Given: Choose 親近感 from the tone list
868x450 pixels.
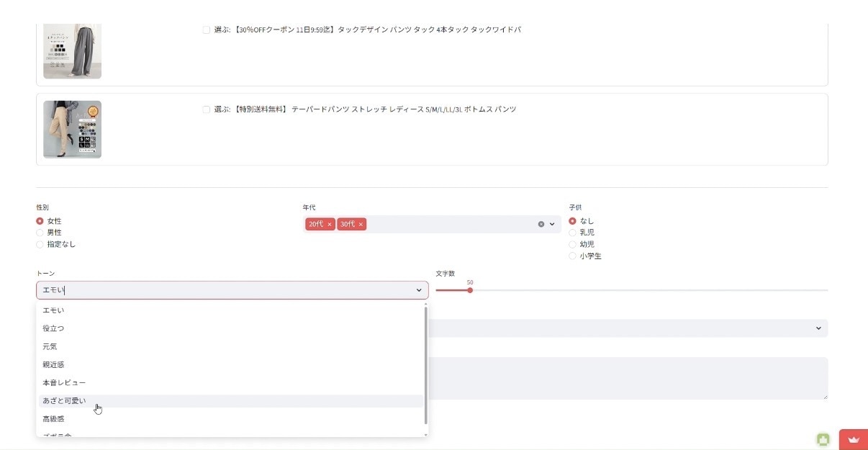Looking at the screenshot, I should click(230, 364).
